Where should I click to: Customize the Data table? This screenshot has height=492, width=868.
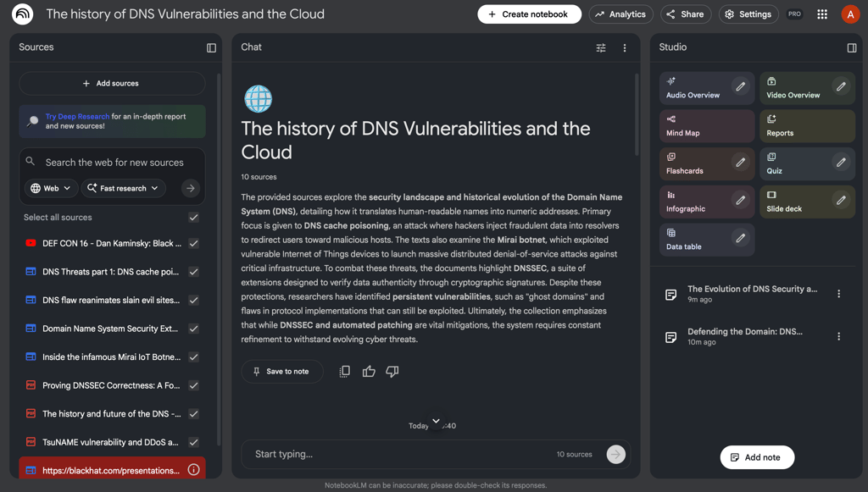(x=740, y=238)
